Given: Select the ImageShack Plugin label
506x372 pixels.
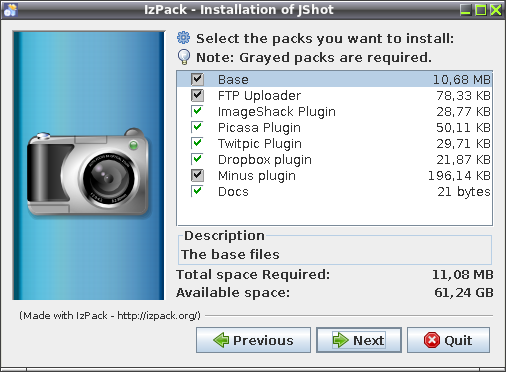Looking at the screenshot, I should pos(277,112).
